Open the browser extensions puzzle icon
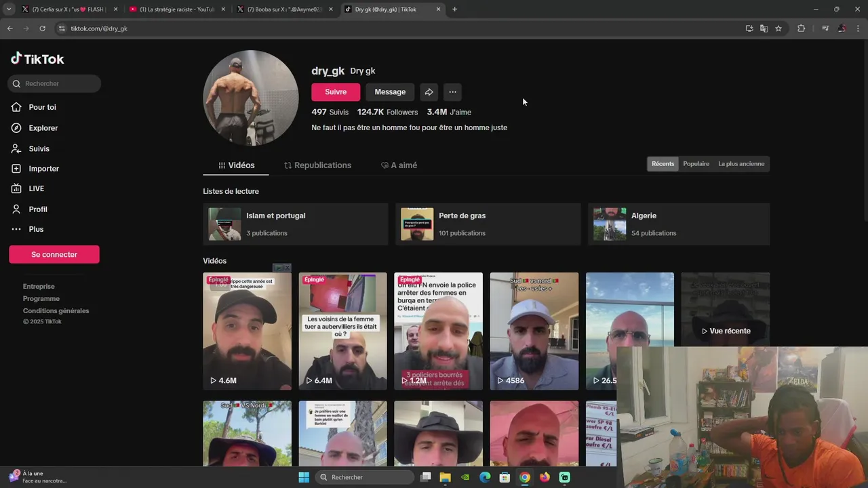868x488 pixels. click(x=801, y=28)
